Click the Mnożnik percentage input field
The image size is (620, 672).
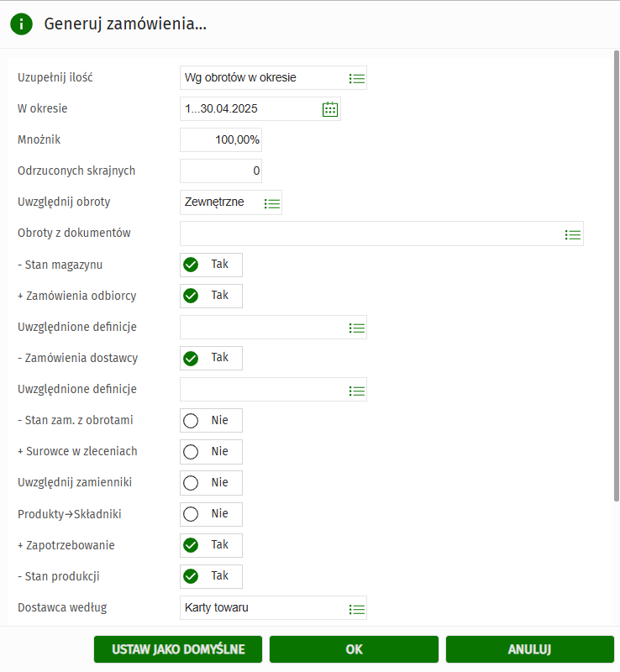(x=221, y=140)
